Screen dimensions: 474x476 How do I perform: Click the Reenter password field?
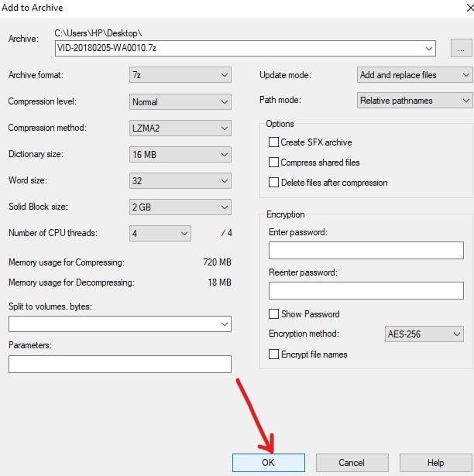tap(366, 290)
